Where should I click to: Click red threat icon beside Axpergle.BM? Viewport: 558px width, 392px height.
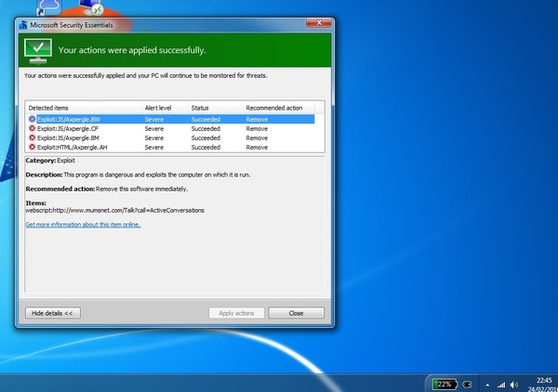[32, 137]
